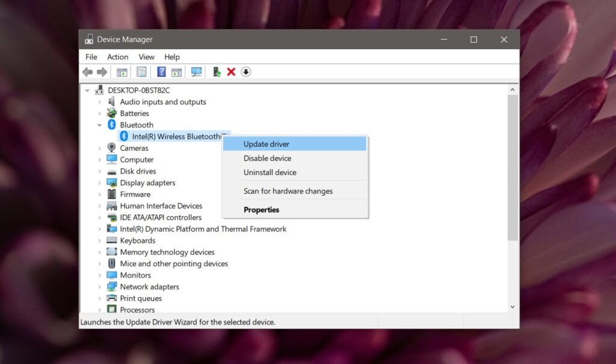Click the Disable device down-arrow icon
This screenshot has width=616, height=364.
coord(246,72)
